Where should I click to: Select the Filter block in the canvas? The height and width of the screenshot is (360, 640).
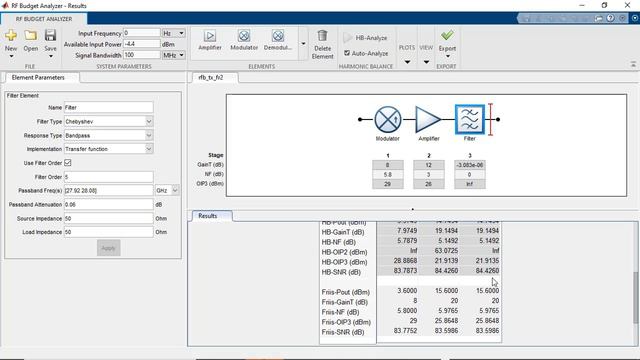469,119
